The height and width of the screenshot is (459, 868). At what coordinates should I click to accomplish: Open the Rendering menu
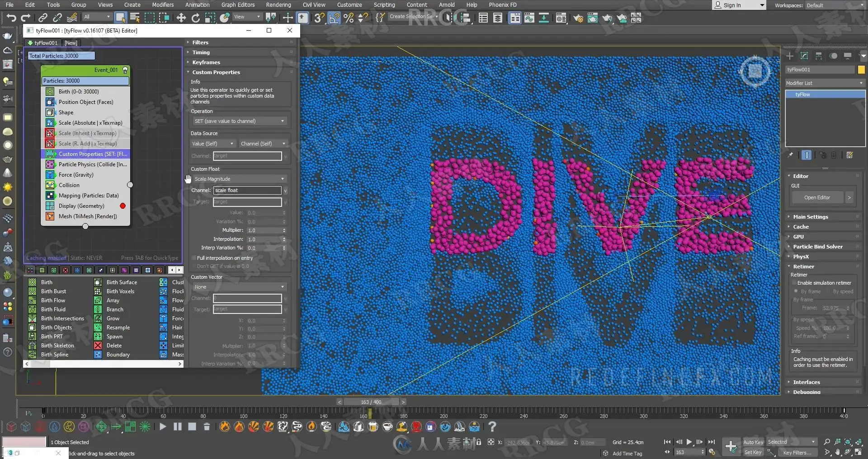pyautogui.click(x=278, y=5)
